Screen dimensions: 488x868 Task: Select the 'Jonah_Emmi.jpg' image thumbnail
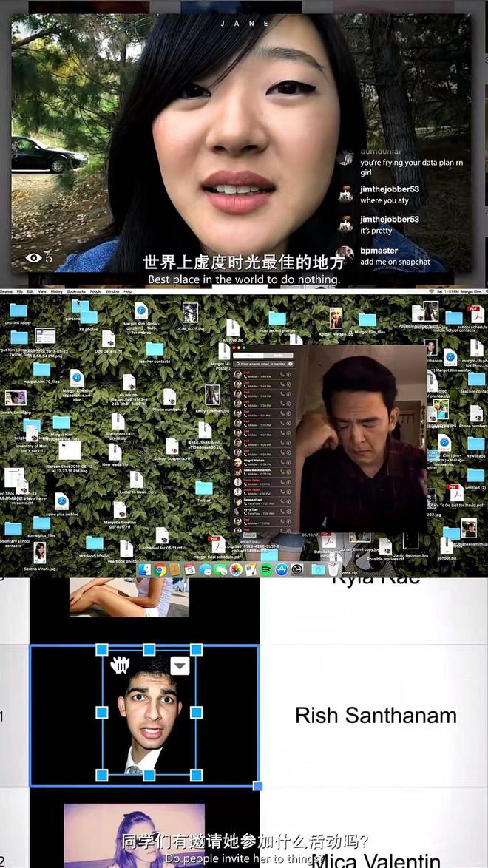click(16, 398)
